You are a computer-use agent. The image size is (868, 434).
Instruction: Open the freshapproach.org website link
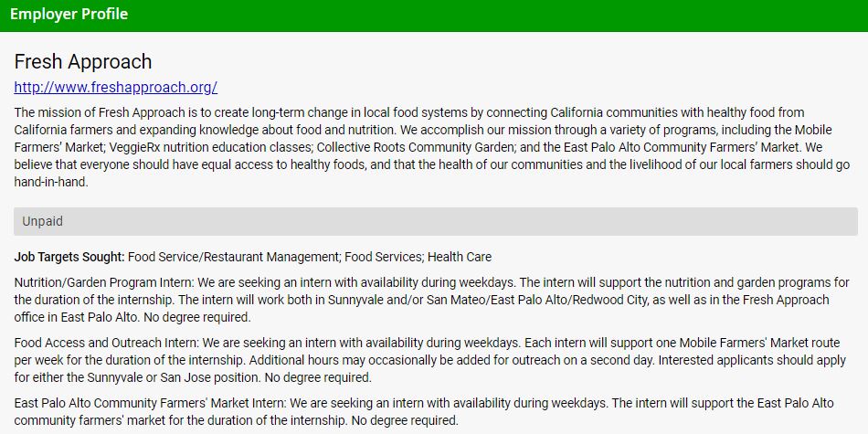[115, 88]
